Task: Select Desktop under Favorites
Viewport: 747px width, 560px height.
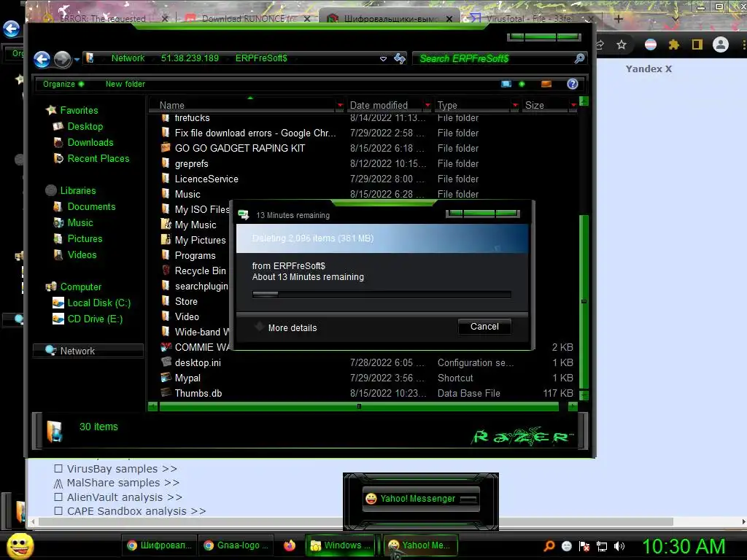Action: 85,127
